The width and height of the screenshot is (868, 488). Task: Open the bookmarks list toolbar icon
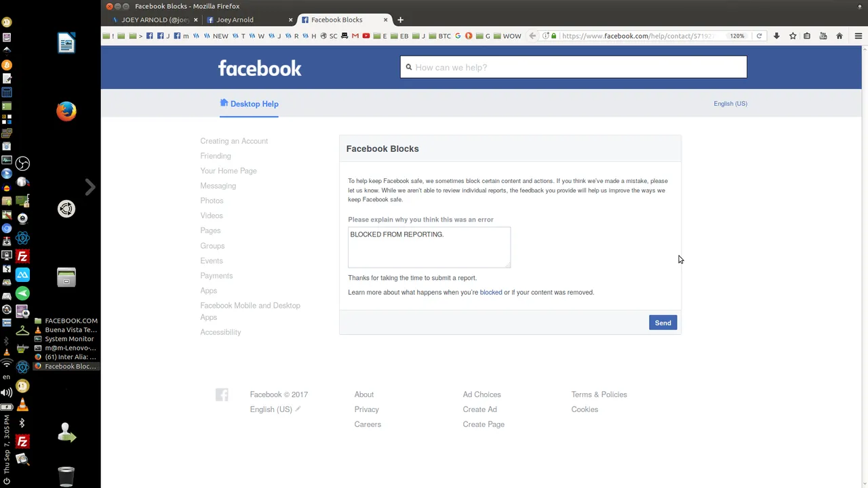pos(807,36)
